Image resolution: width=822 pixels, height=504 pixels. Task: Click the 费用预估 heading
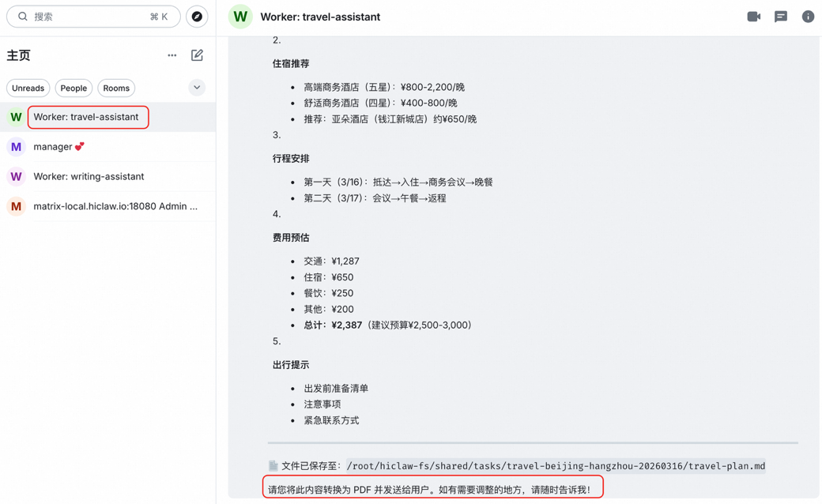point(291,237)
